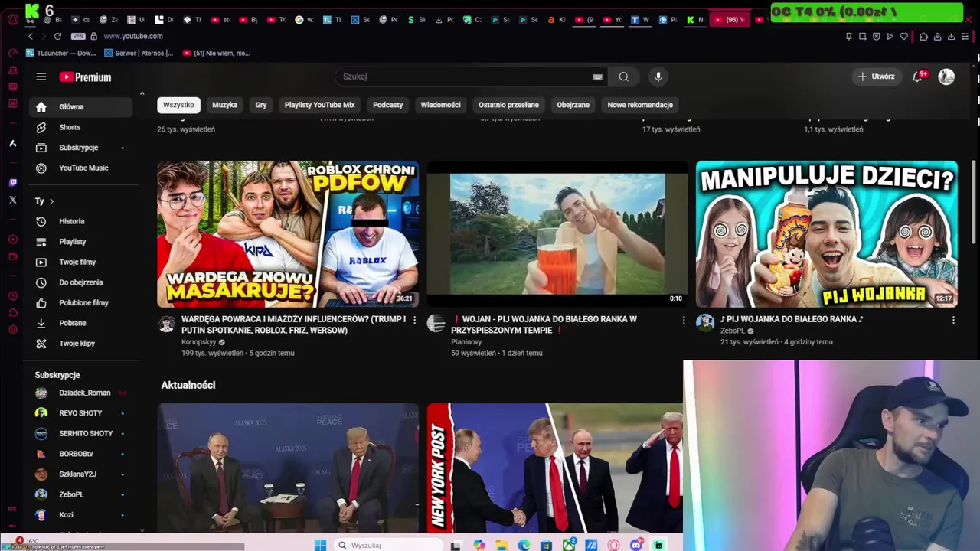Viewport: 980px width, 551px height.
Task: Open the notifications bell
Action: pyautogui.click(x=917, y=77)
